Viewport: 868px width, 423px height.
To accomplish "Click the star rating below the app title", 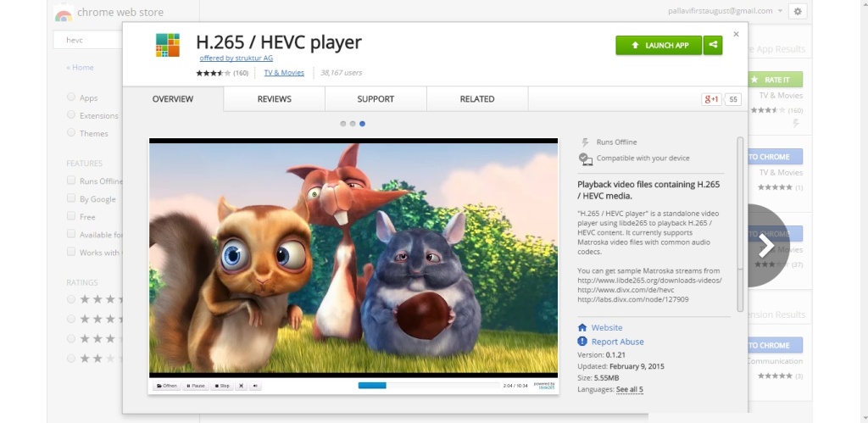I will pyautogui.click(x=213, y=73).
